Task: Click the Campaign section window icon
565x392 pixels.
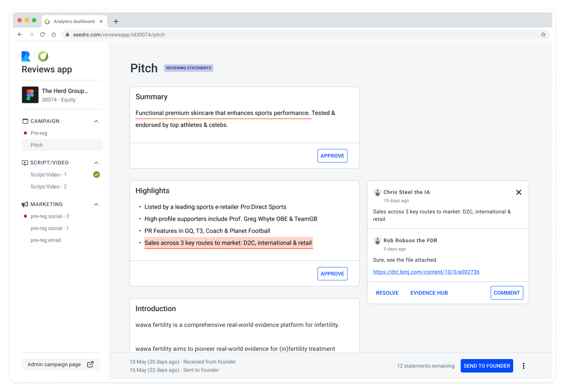Action: pos(25,121)
